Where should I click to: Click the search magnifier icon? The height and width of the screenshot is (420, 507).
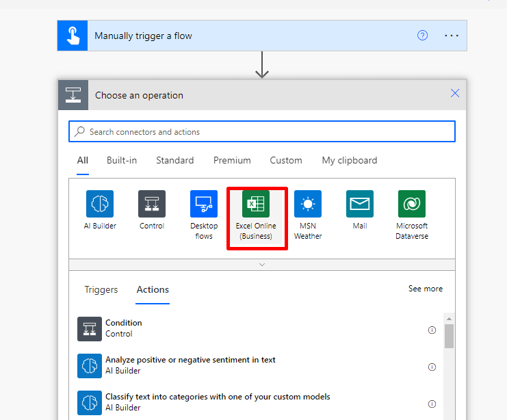click(x=79, y=131)
